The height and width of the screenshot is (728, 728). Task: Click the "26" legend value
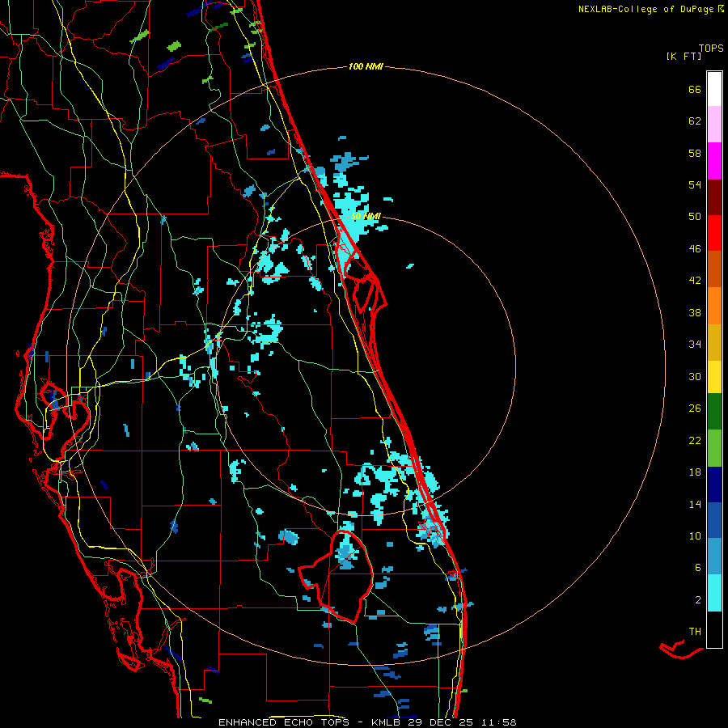pos(695,408)
